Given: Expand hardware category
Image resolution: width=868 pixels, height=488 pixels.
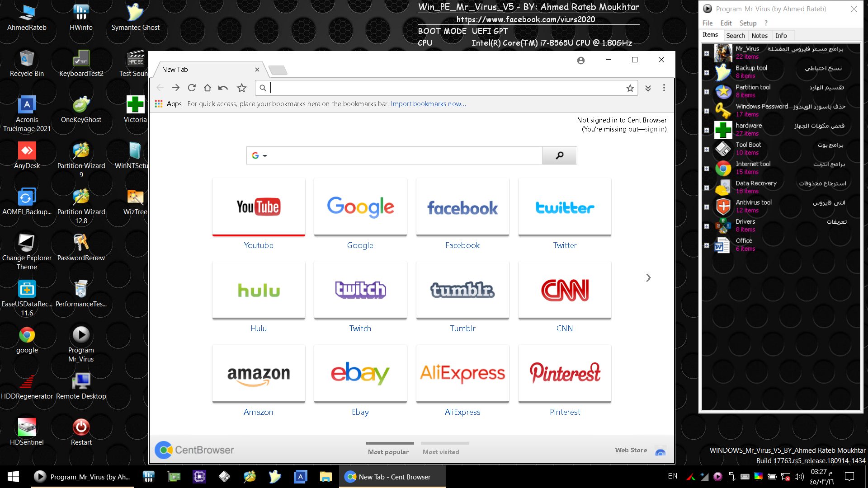Looking at the screenshot, I should point(707,130).
